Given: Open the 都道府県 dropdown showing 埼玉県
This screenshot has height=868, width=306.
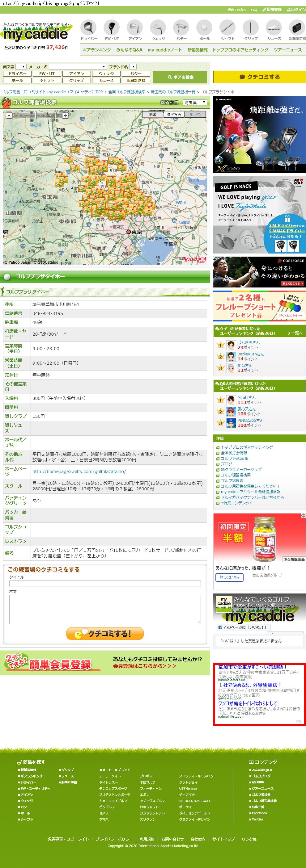Looking at the screenshot, I should tap(195, 103).
